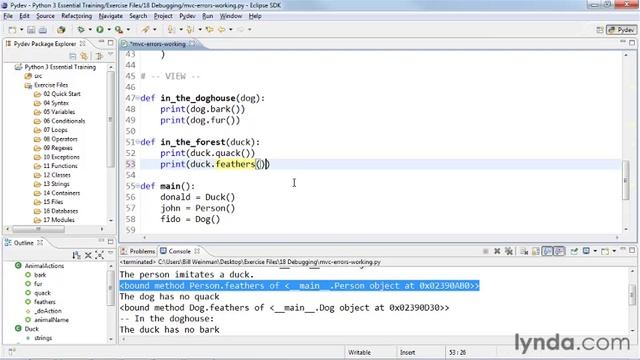Click the Last Edit Location icon
The image size is (640, 360).
click(209, 29)
